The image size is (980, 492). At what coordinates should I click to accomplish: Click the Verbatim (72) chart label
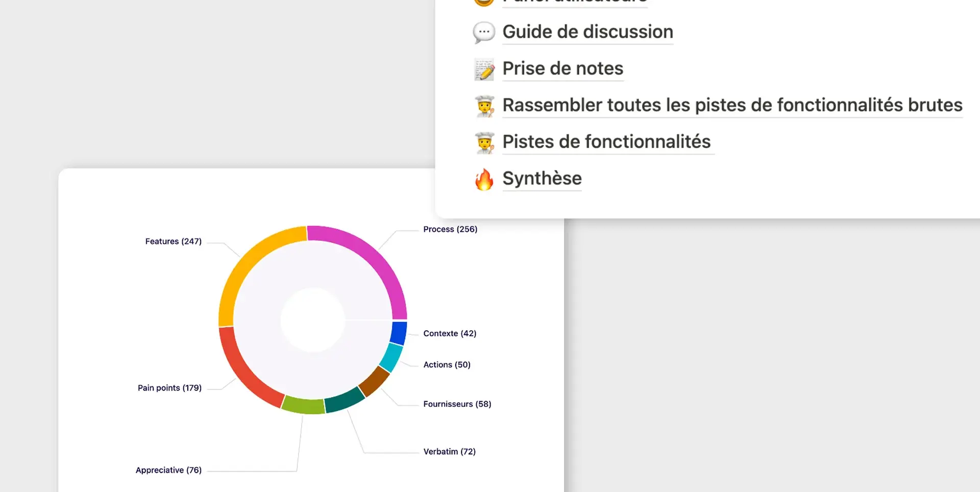click(450, 452)
